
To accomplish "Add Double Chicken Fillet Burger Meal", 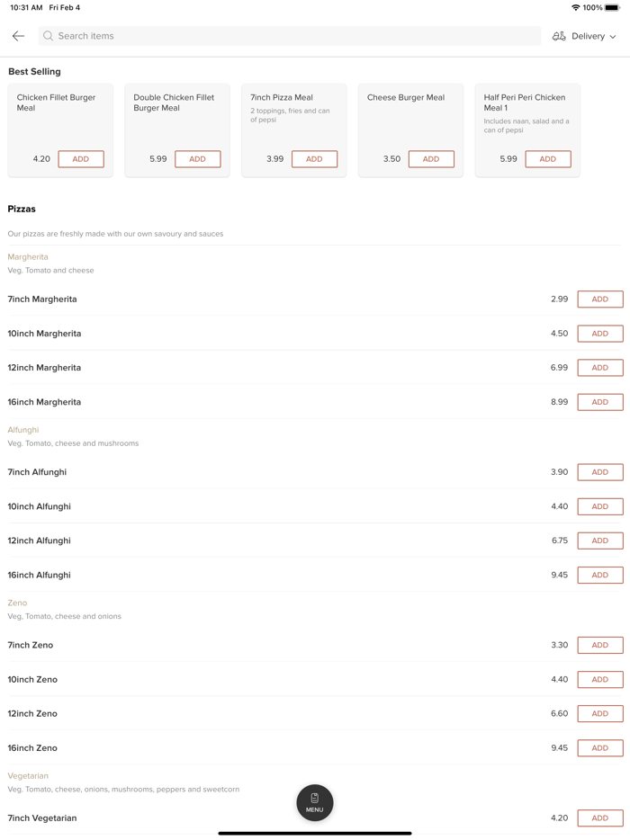I will pos(198,159).
